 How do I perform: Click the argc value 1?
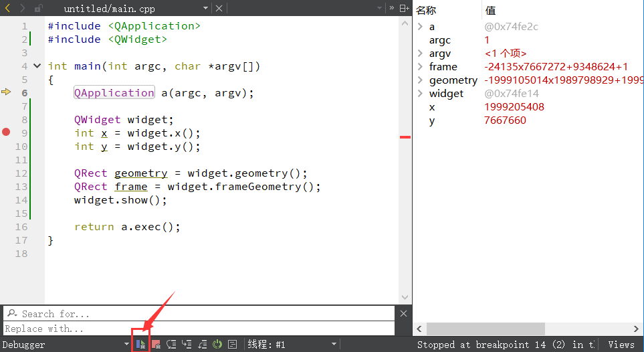pyautogui.click(x=487, y=40)
